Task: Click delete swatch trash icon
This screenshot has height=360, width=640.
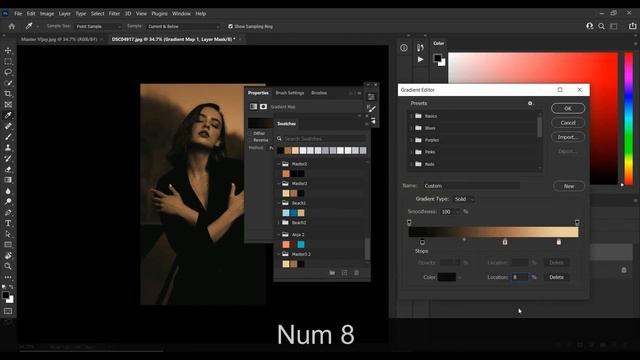Action: tap(356, 273)
